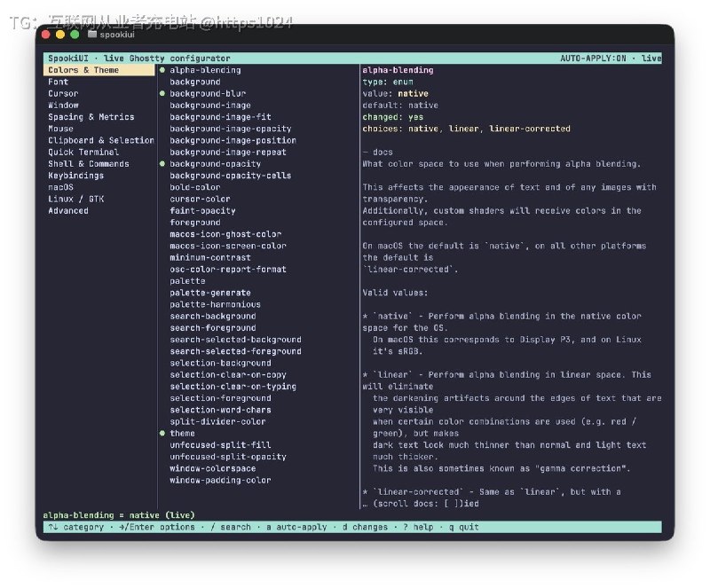Select the bold-color option
This screenshot has width=710, height=588.
point(195,187)
